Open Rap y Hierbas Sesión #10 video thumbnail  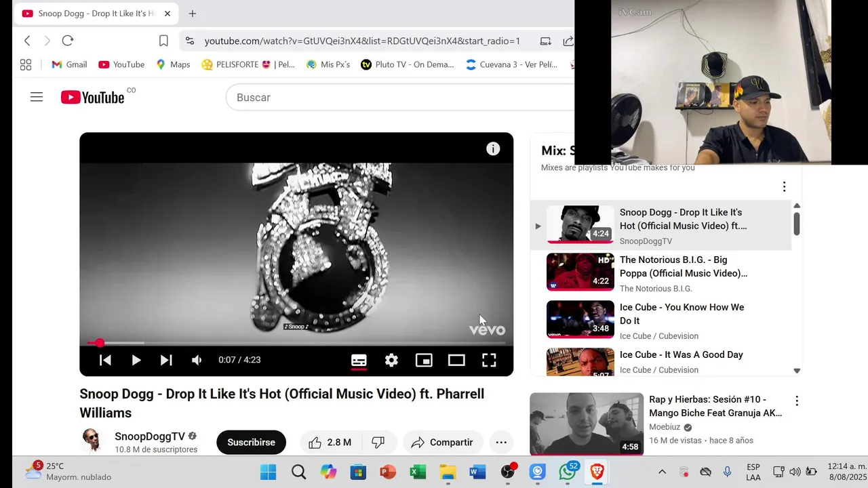pos(587,424)
